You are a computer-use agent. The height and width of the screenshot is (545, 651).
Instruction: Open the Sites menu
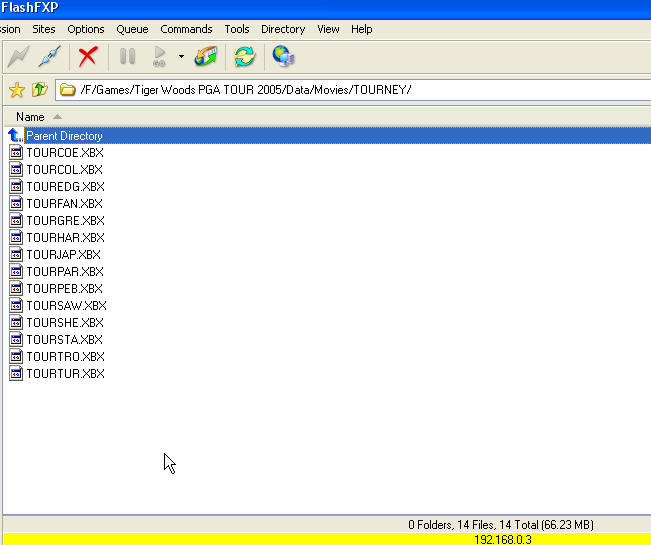point(44,29)
